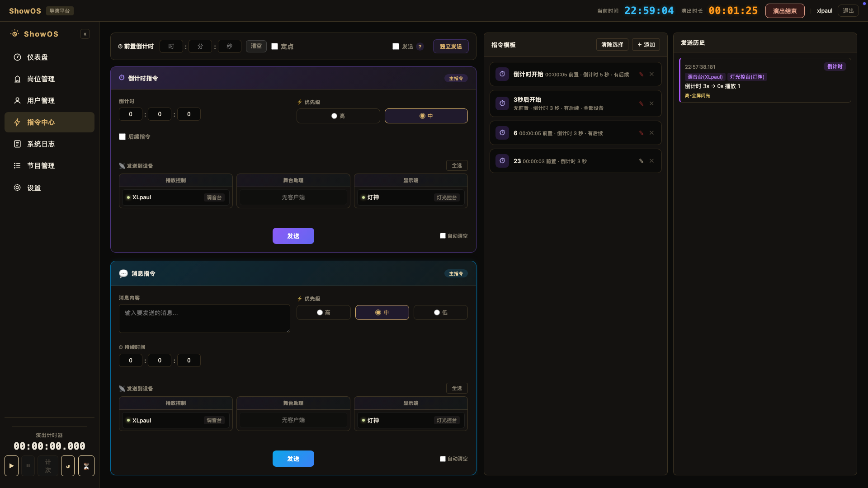
Task: Edit template 6 with pencil icon
Action: point(641,133)
